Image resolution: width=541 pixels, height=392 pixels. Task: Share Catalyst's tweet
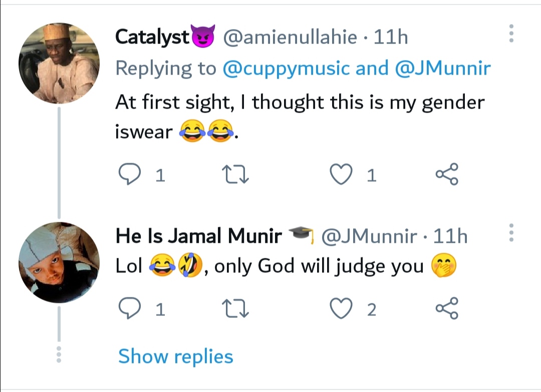point(446,175)
